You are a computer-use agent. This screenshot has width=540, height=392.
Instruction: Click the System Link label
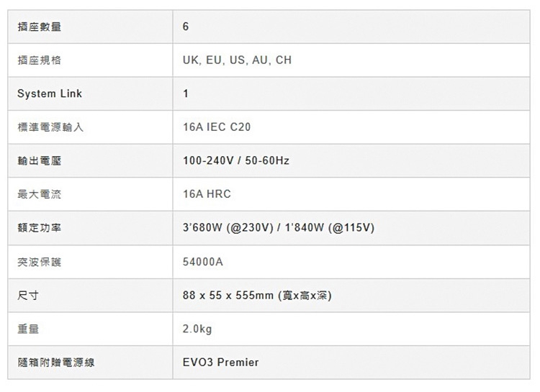[x=50, y=94]
